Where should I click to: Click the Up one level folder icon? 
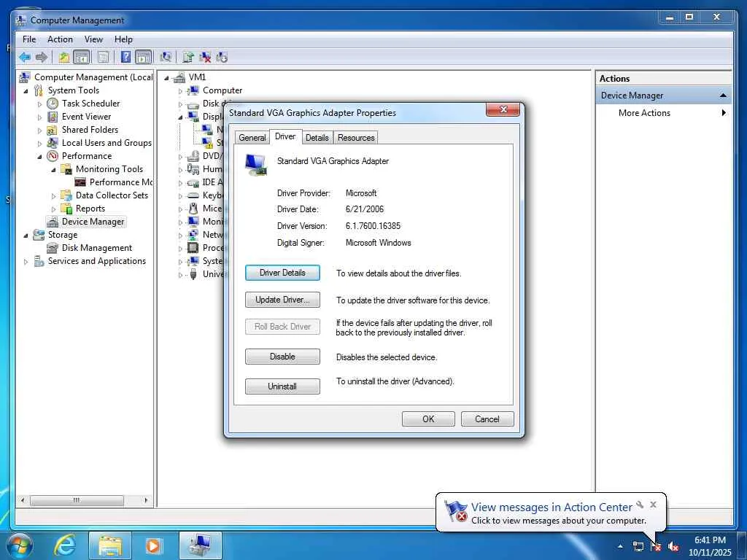[64, 58]
